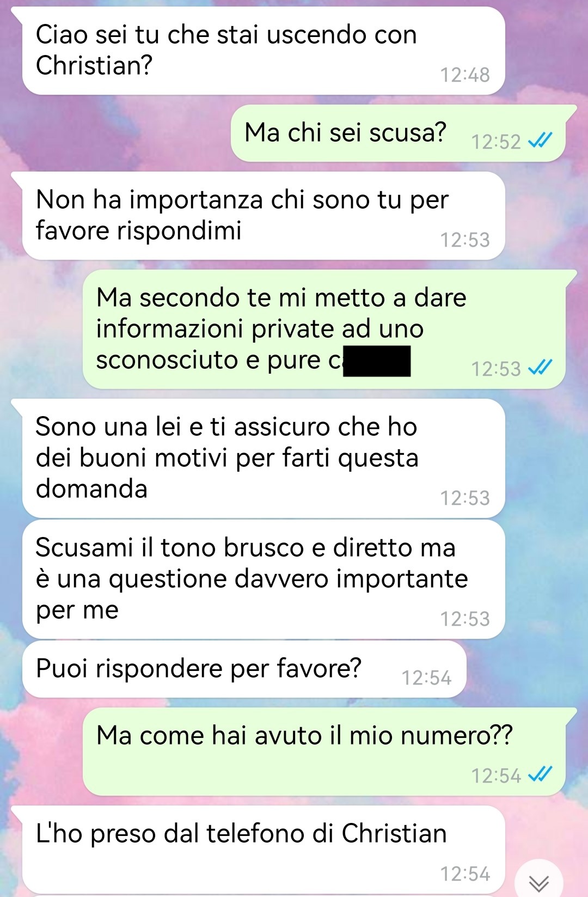The width and height of the screenshot is (588, 897).
Task: Select message 'Ciao sei tu che stai uscendo'
Action: pos(263,51)
